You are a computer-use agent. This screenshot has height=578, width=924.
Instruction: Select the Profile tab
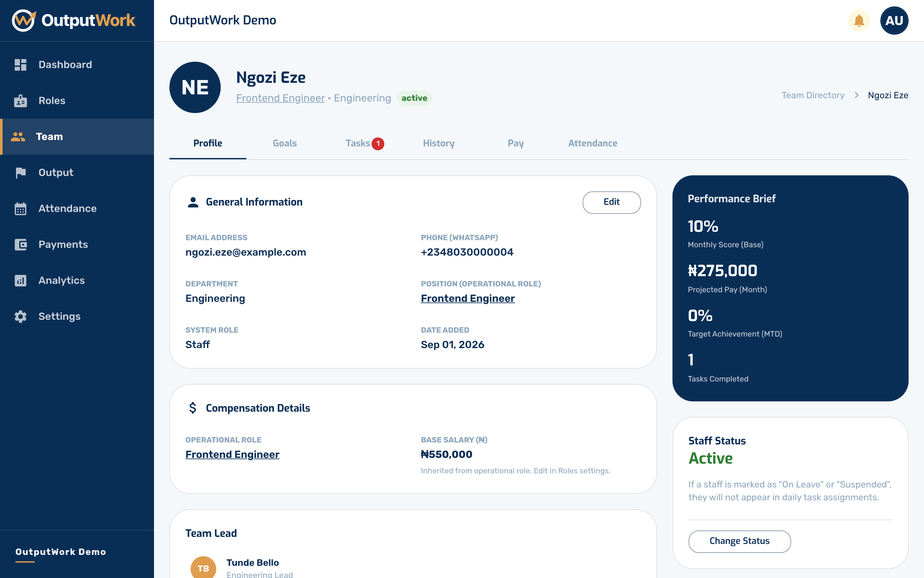pos(208,143)
